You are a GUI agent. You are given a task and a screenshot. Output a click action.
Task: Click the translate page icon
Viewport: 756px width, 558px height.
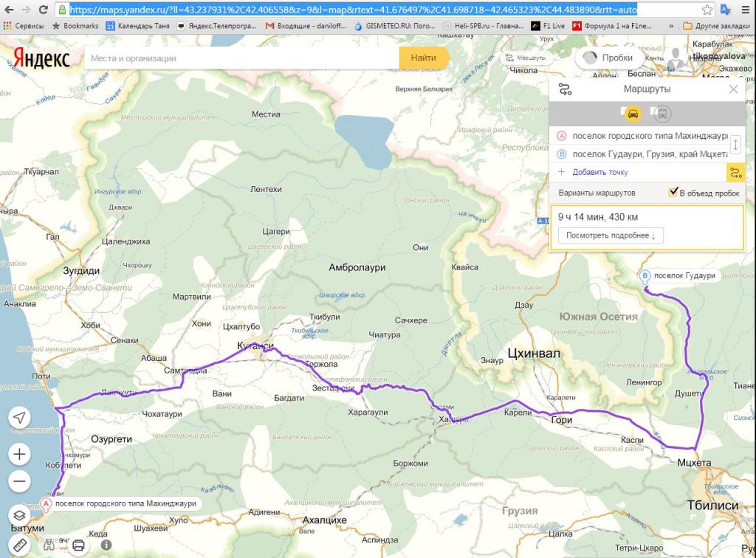[725, 10]
